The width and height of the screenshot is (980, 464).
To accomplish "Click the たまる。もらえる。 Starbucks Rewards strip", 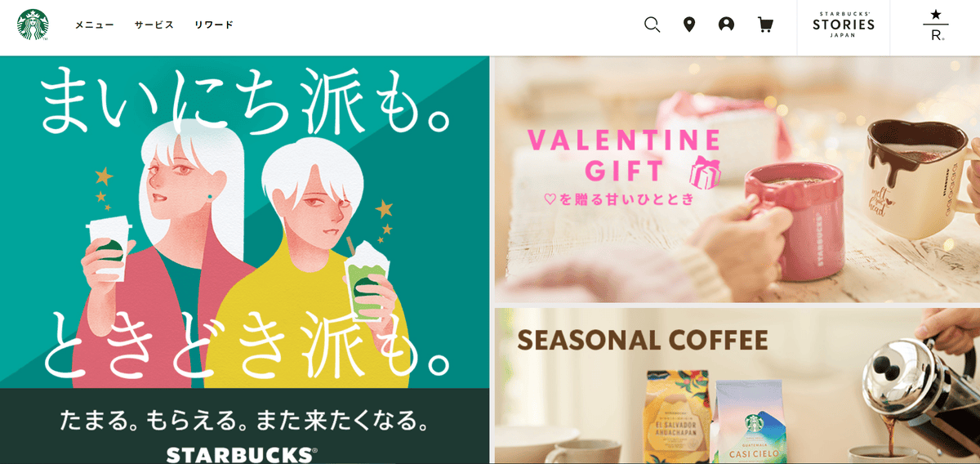I will (245, 426).
